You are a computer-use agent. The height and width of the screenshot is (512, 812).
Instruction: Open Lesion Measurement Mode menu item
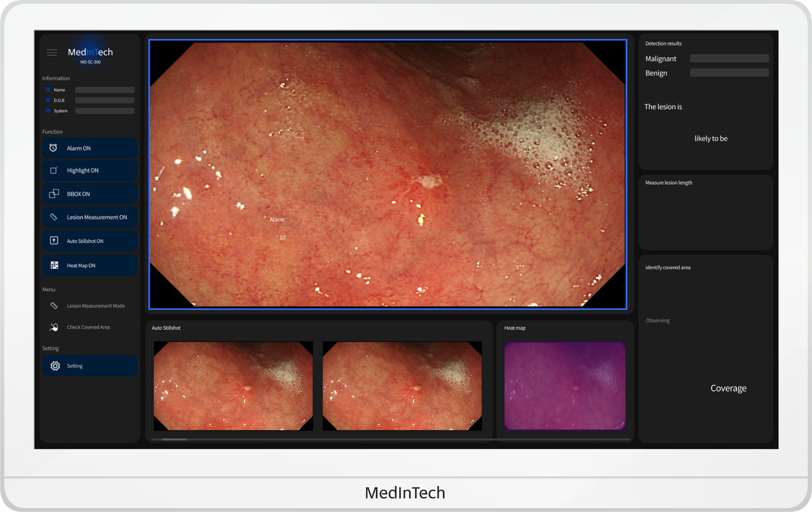coord(96,306)
